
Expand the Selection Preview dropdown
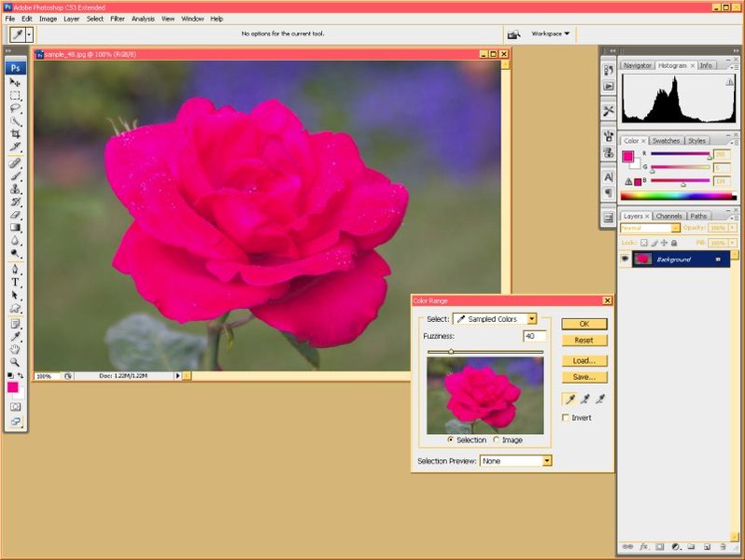(515, 461)
